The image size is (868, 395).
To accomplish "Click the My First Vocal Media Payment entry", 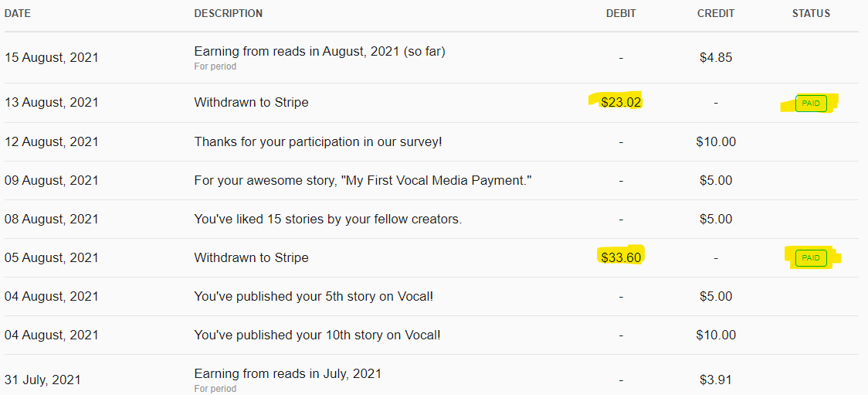I will tap(359, 180).
